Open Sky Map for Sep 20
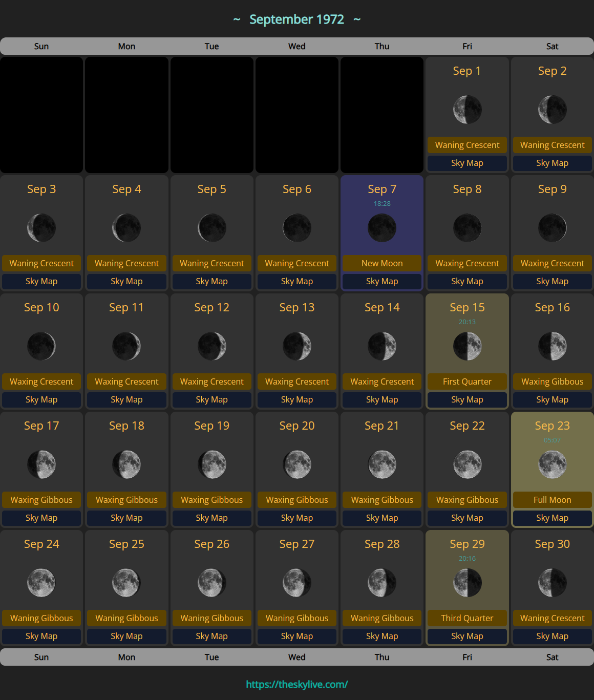Image resolution: width=594 pixels, height=700 pixels. coord(297,518)
